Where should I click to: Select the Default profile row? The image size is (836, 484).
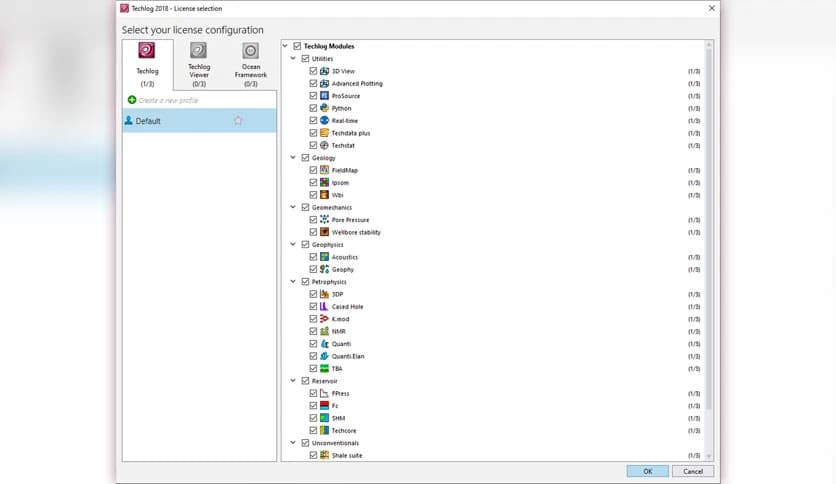(199, 120)
